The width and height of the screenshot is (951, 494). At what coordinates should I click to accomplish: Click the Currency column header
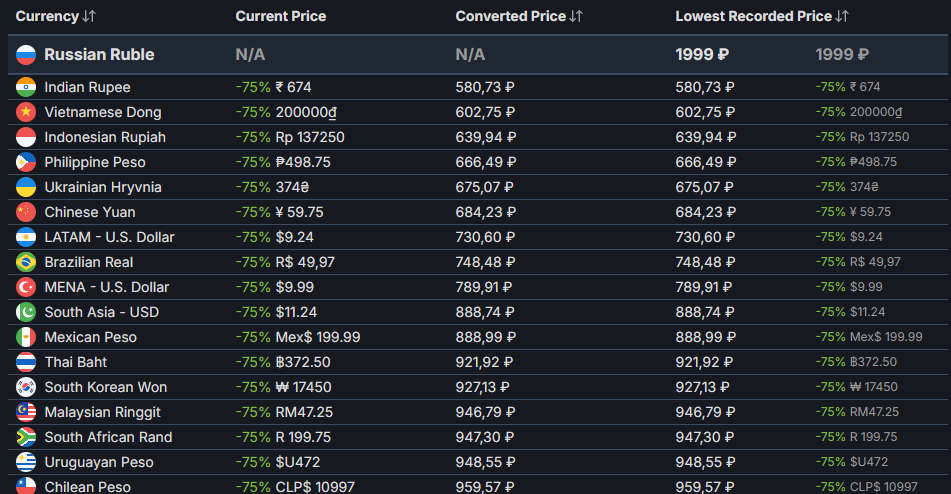(47, 16)
